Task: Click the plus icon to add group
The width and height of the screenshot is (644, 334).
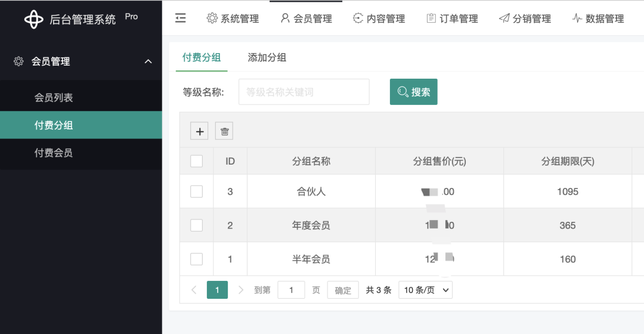Action: pyautogui.click(x=199, y=131)
